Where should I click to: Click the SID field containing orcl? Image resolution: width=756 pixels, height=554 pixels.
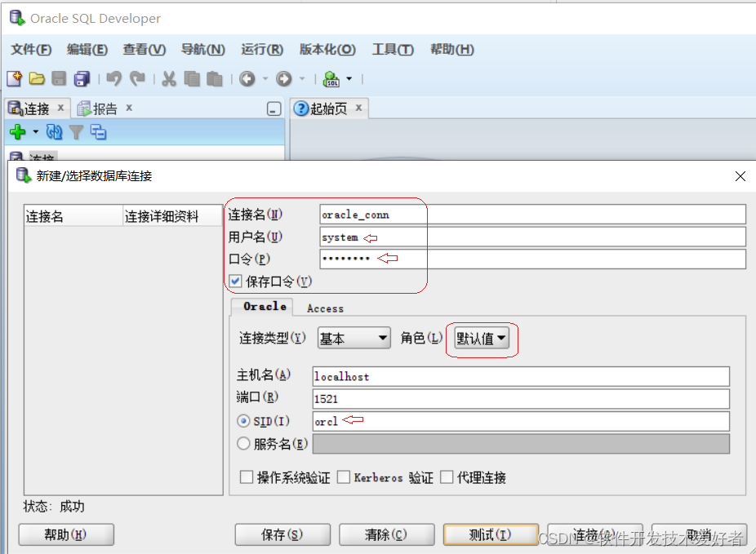521,421
